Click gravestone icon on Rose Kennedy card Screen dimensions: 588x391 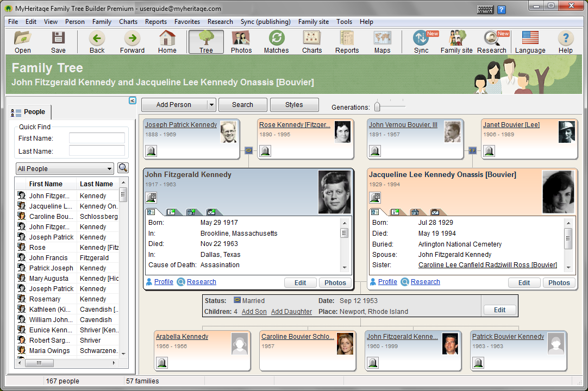(x=265, y=151)
